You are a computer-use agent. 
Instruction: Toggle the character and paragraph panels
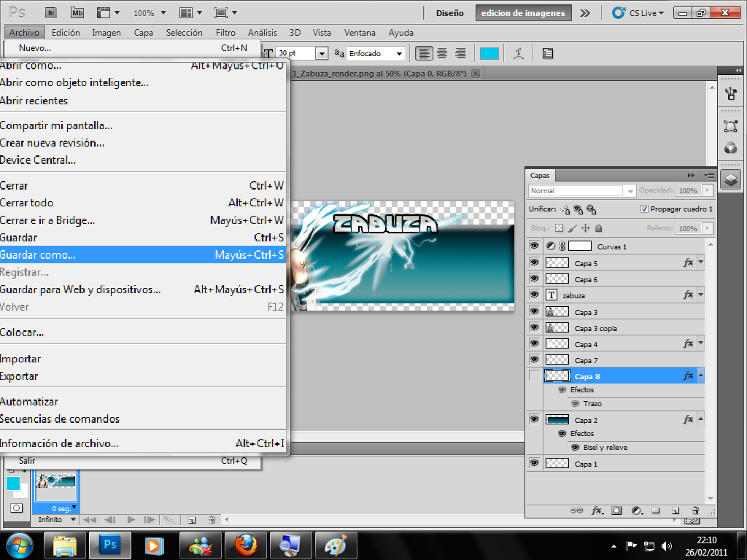(548, 53)
